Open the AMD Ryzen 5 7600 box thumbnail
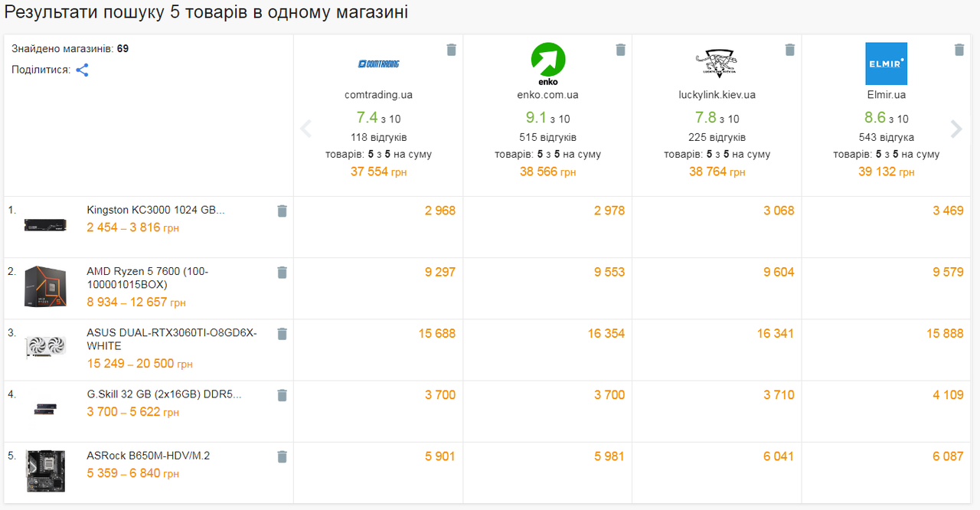The image size is (980, 510). pos(45,286)
